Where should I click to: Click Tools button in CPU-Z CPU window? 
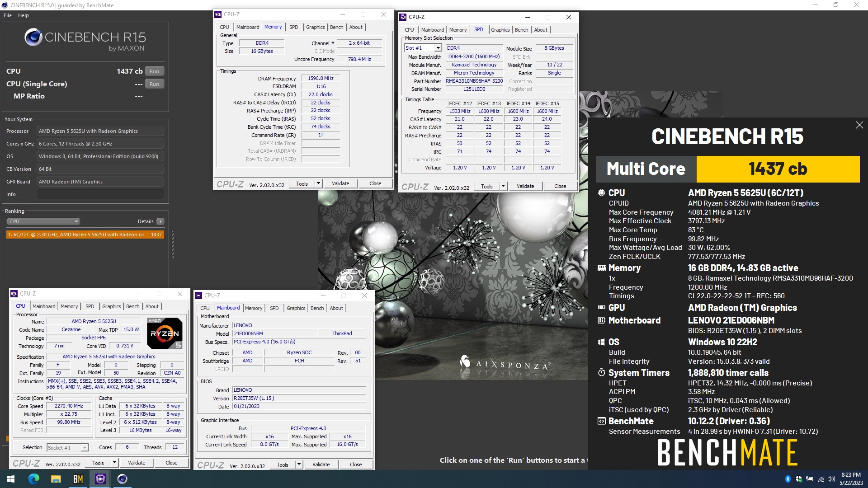(98, 463)
